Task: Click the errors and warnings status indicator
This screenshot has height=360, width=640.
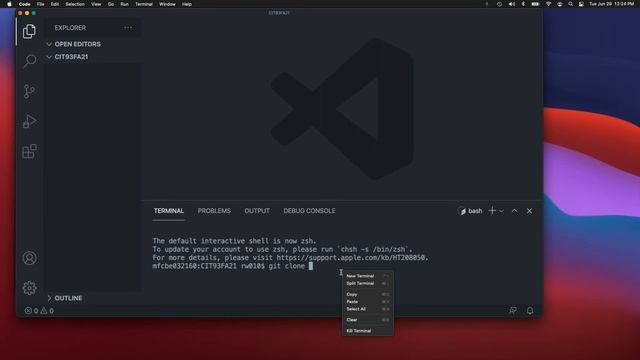Action: coord(39,311)
